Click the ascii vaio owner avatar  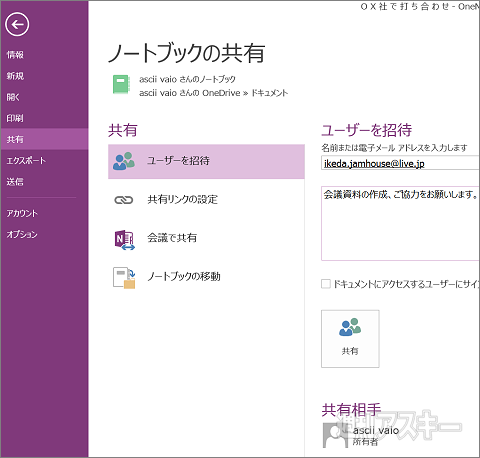pos(335,435)
